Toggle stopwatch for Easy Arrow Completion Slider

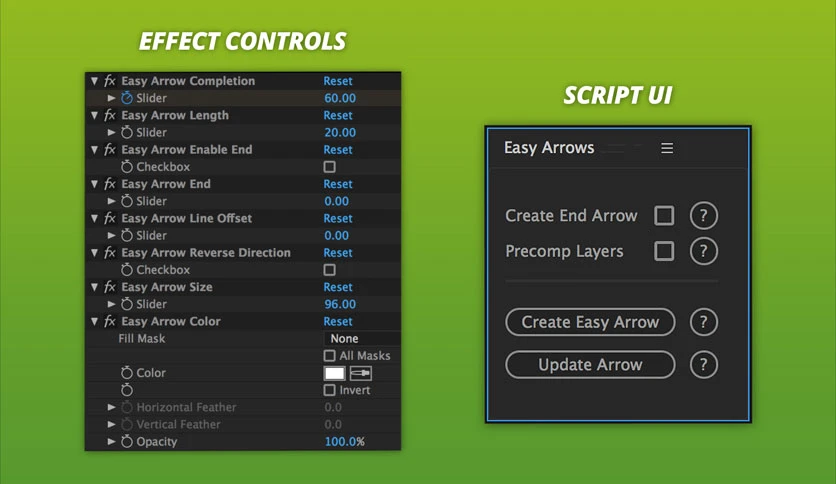(127, 98)
